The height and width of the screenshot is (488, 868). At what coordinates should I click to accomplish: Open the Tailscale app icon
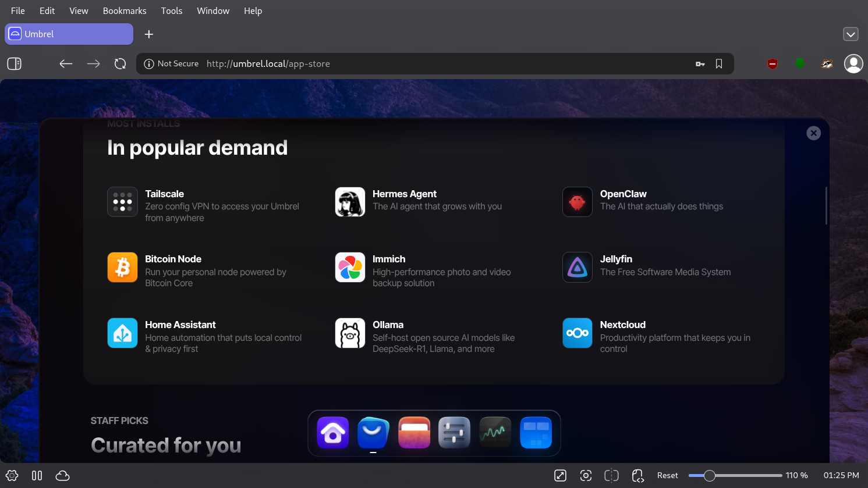122,202
